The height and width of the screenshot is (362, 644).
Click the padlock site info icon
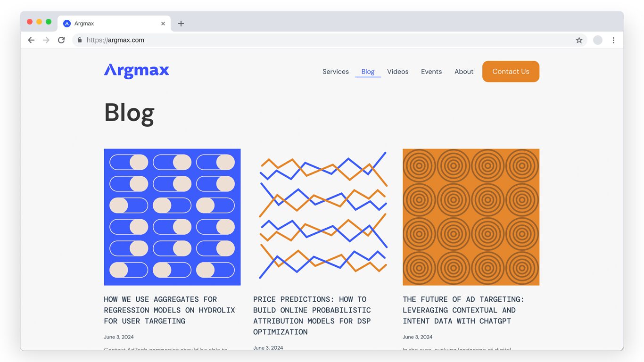click(79, 40)
